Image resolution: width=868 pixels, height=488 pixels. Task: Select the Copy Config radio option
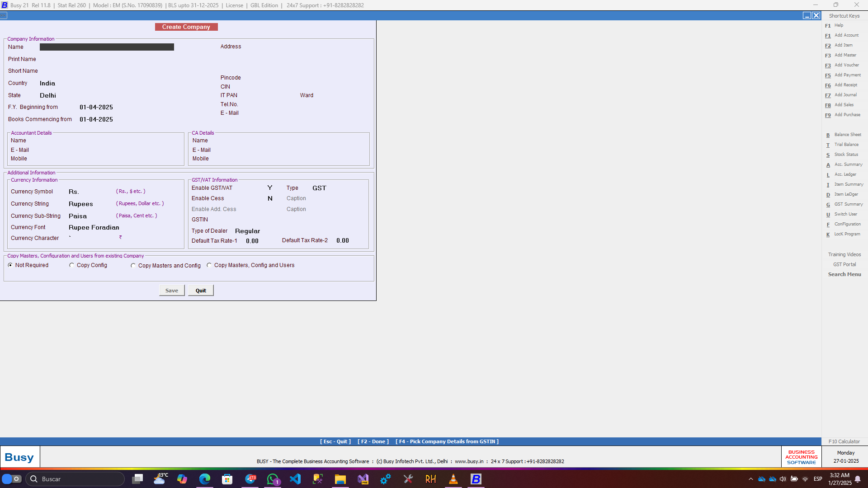click(88, 265)
